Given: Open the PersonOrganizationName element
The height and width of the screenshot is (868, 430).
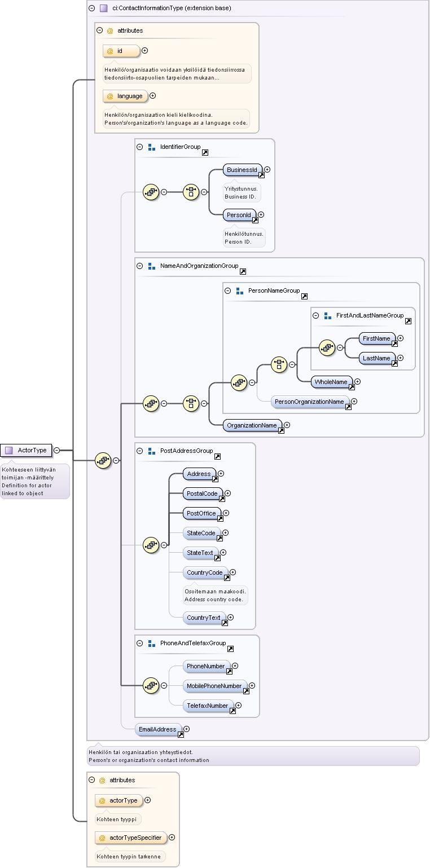Looking at the screenshot, I should coord(310,402).
